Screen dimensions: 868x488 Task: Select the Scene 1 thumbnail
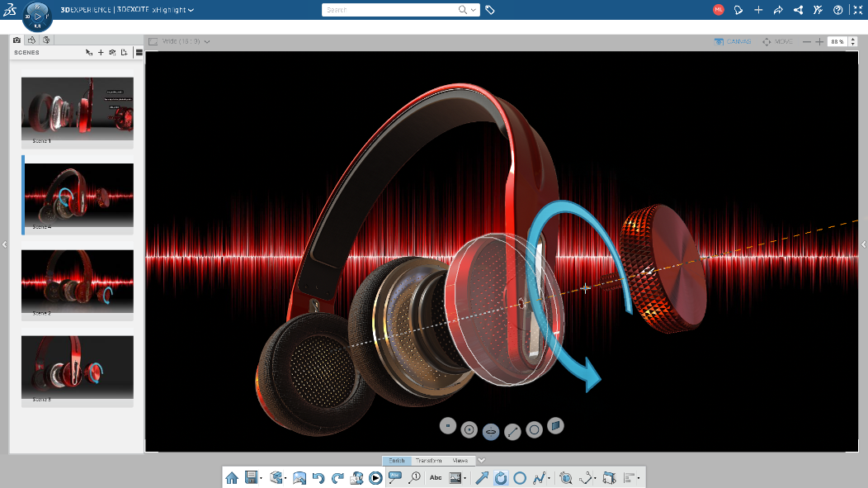click(x=78, y=109)
